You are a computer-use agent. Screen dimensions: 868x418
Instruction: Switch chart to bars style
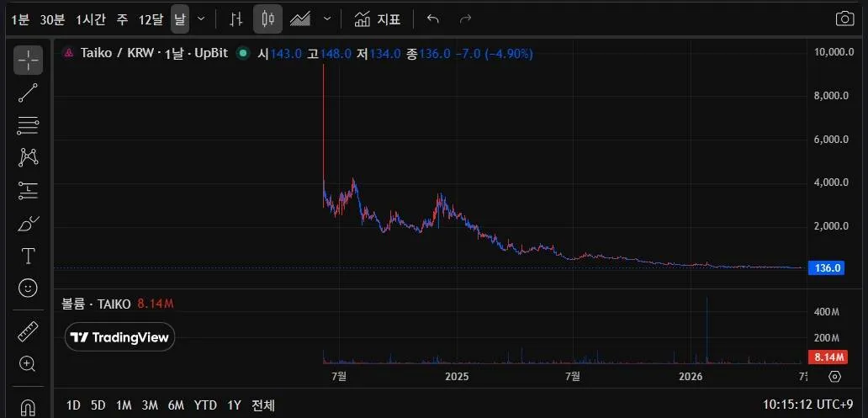[x=236, y=19]
